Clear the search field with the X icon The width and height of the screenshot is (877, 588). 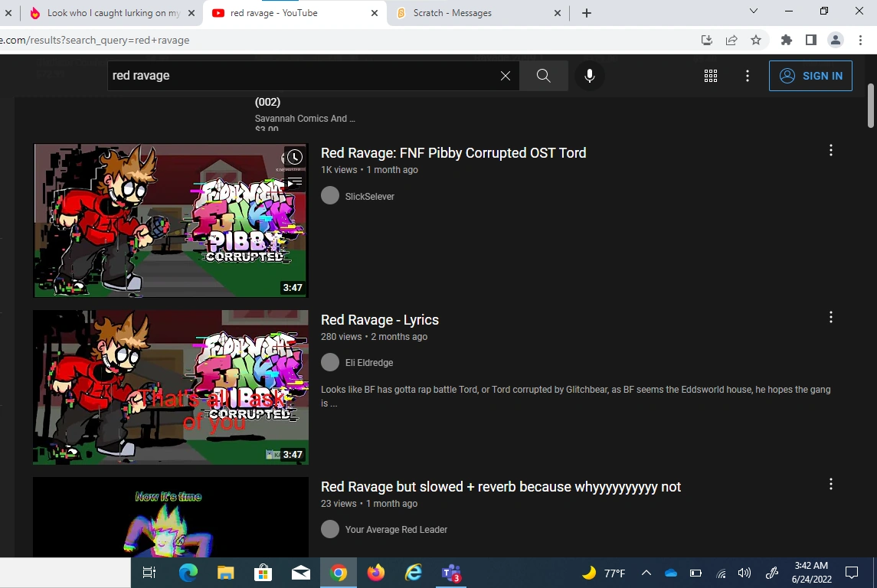click(x=505, y=75)
